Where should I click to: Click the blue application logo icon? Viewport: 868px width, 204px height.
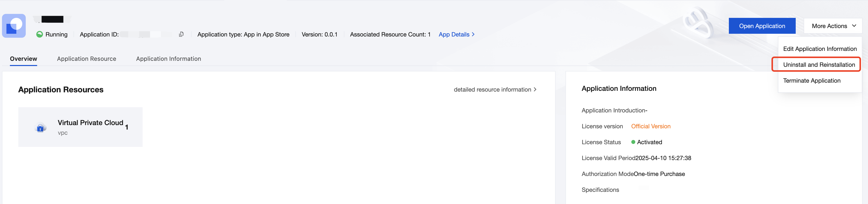click(14, 26)
